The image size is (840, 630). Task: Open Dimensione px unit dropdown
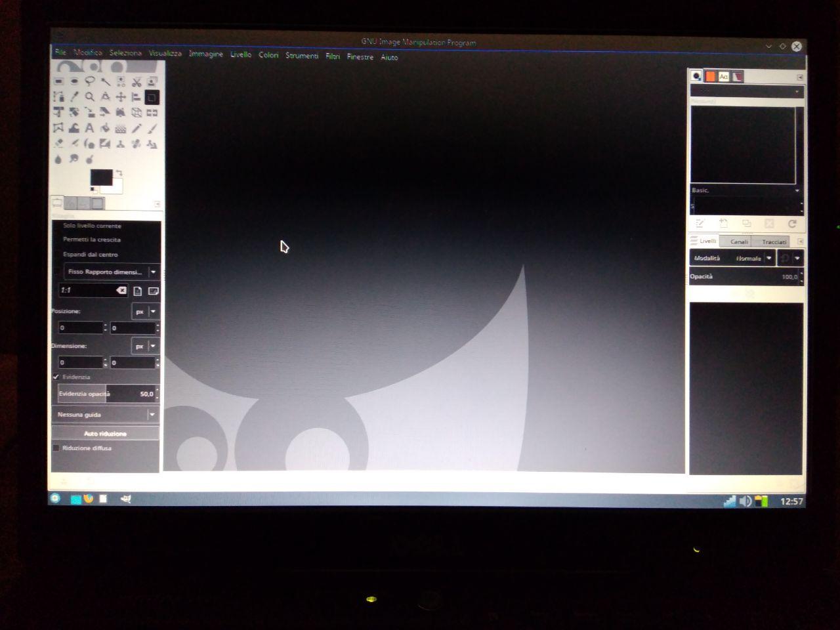coord(145,346)
